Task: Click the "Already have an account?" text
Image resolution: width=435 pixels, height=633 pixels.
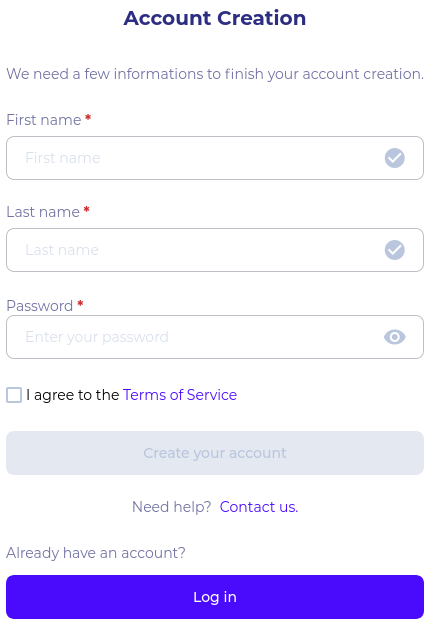Action: [x=96, y=553]
